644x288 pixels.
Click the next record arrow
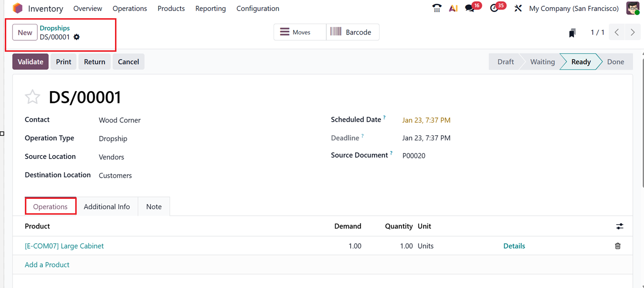click(632, 32)
